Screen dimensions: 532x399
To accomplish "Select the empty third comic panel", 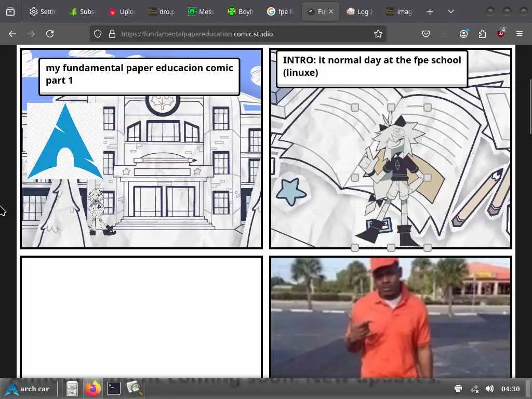I will (x=141, y=317).
